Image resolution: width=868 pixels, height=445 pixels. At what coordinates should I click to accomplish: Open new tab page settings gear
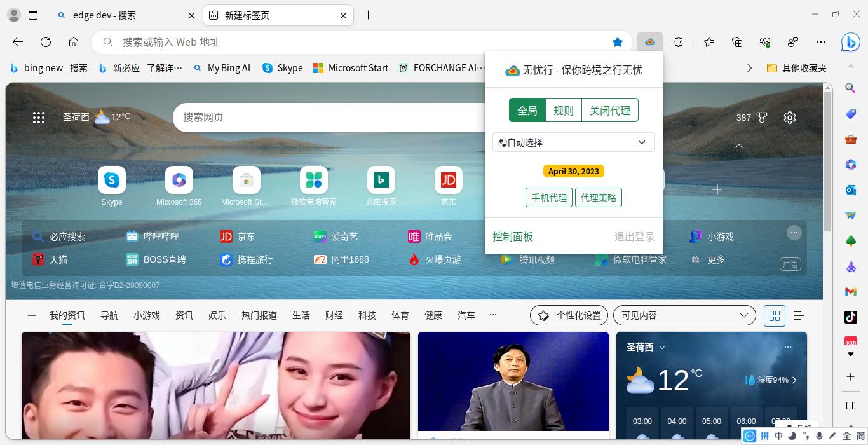coord(790,118)
